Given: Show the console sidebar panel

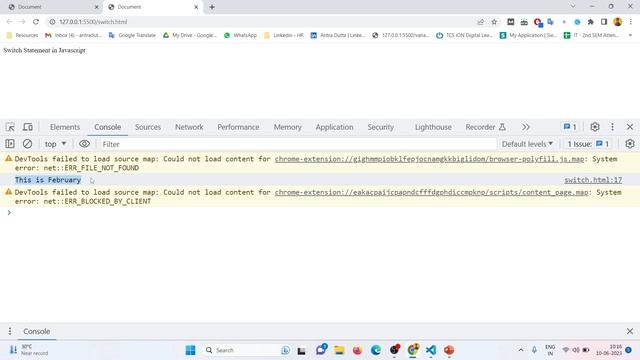Looking at the screenshot, I should (10, 144).
